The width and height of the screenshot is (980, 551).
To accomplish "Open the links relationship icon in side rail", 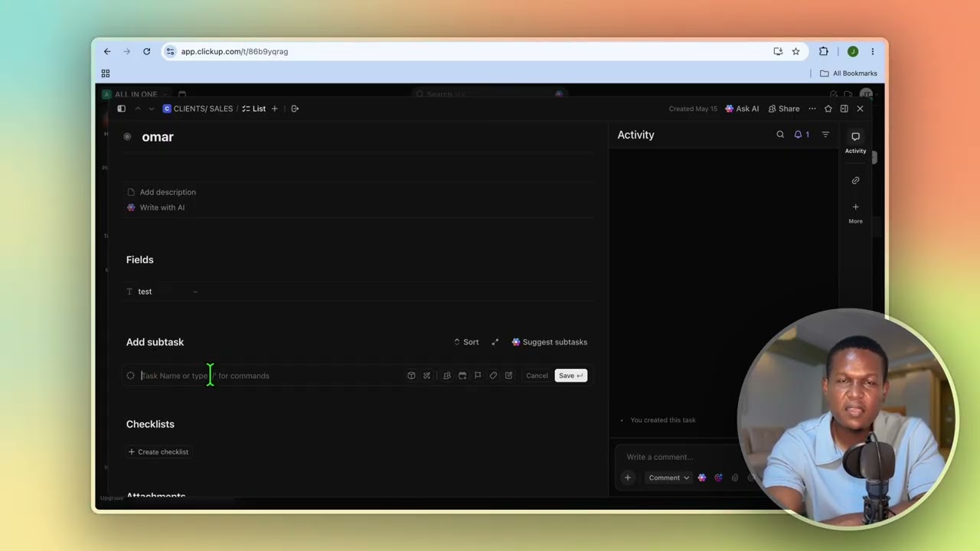I will point(855,181).
